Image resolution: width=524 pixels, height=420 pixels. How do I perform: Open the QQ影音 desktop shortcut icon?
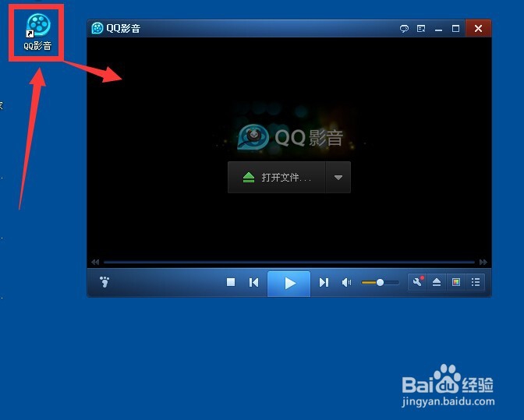[37, 32]
